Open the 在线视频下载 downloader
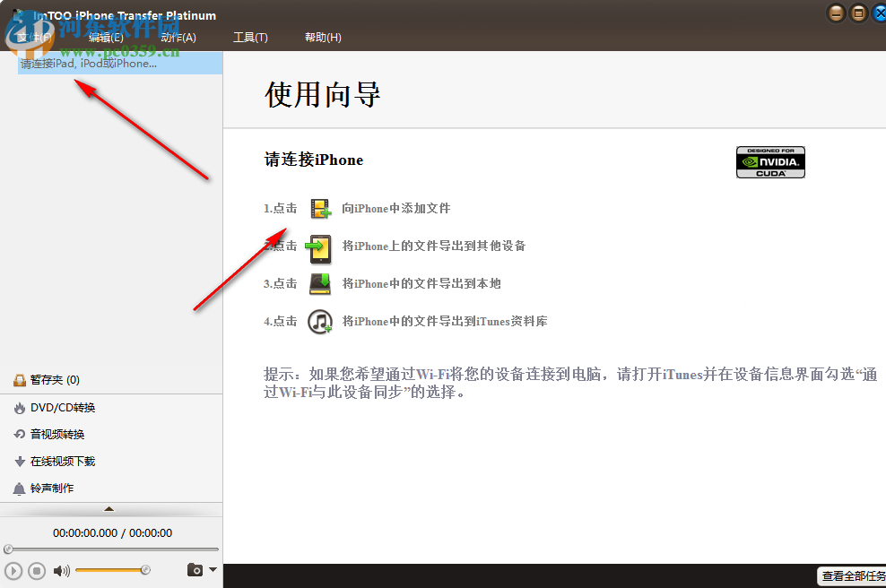Viewport: 886px width, 588px height. pyautogui.click(x=63, y=461)
